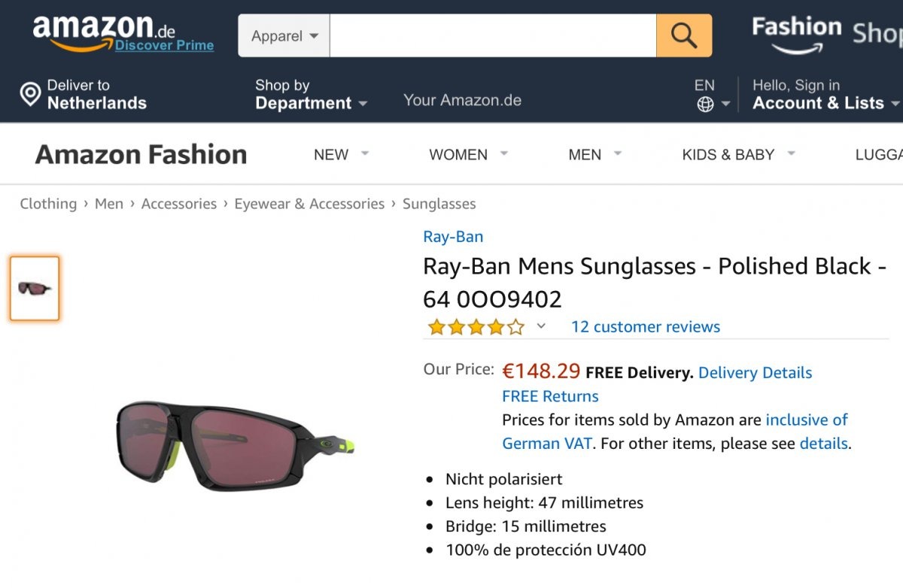Expand the Shop by Department menu
Viewport: 903px width, 588px height.
[x=310, y=95]
